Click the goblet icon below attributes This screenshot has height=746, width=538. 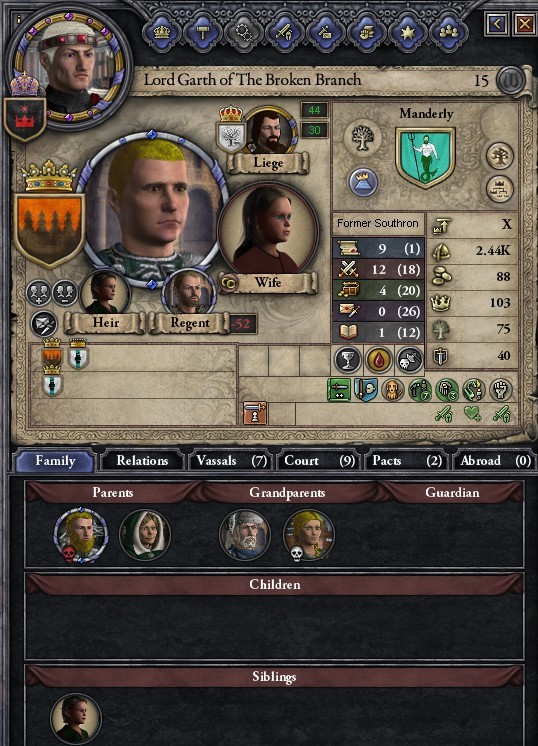click(348, 359)
